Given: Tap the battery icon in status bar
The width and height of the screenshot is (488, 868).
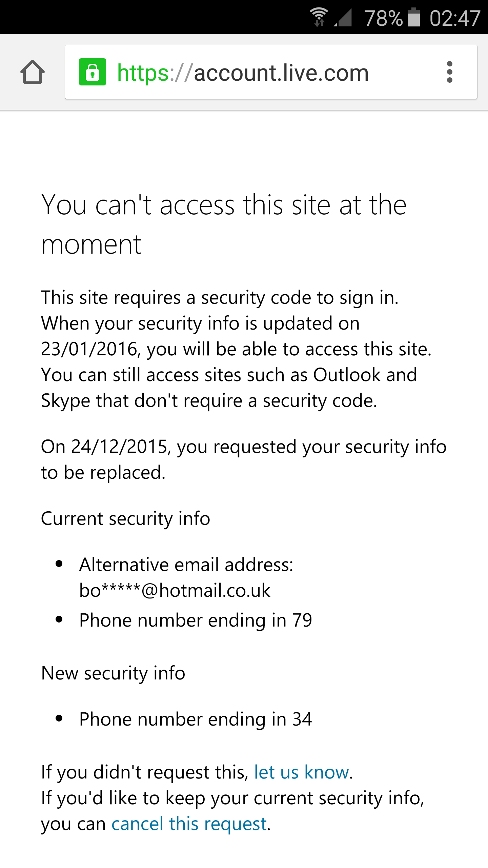Looking at the screenshot, I should pos(413,17).
